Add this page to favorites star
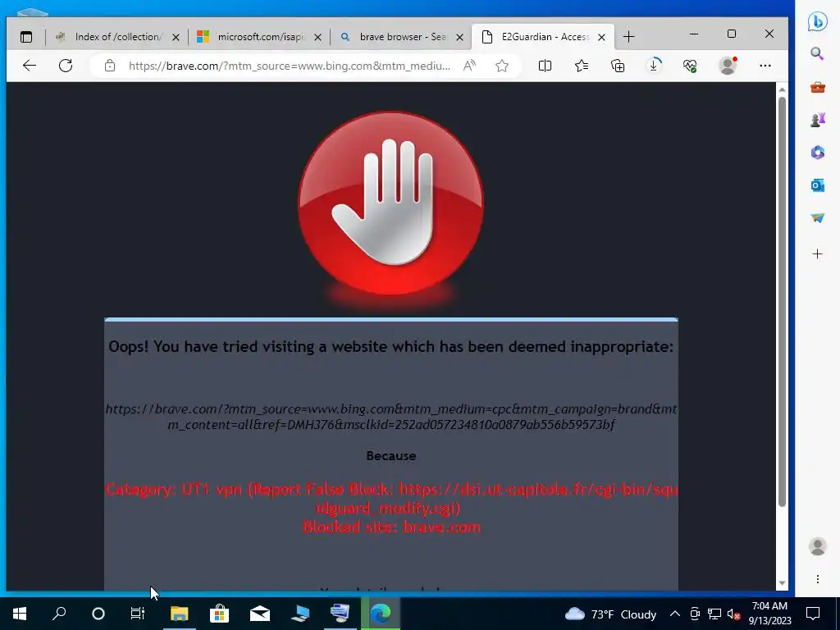 coord(502,66)
